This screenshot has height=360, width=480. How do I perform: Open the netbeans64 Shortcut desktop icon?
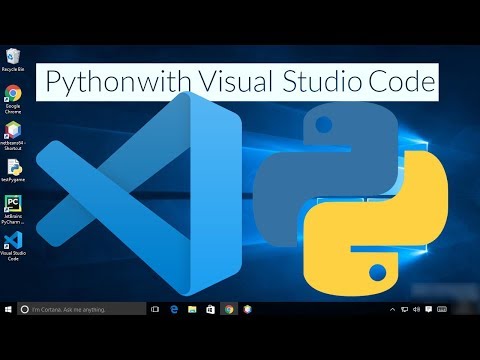coord(13,135)
